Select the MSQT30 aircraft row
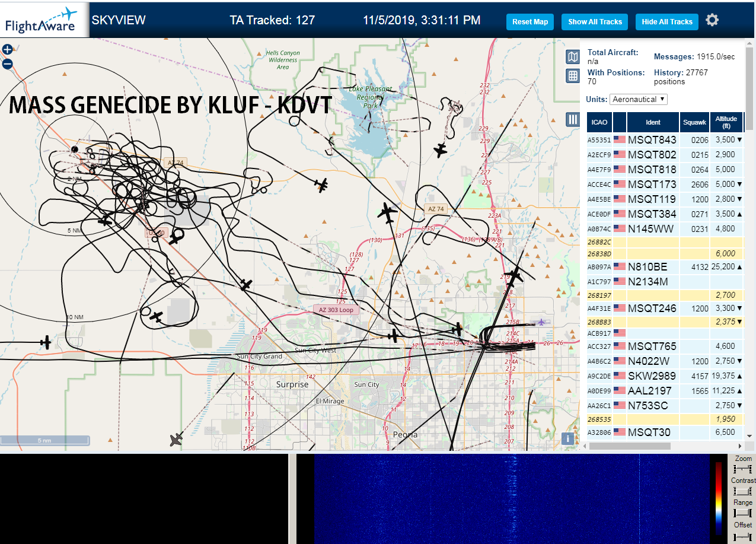 pos(665,432)
